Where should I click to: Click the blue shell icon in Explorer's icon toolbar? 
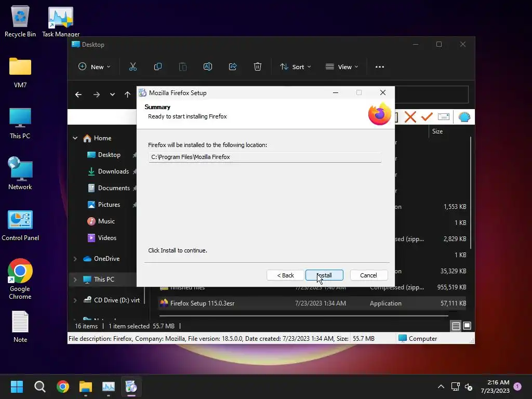pos(464,117)
